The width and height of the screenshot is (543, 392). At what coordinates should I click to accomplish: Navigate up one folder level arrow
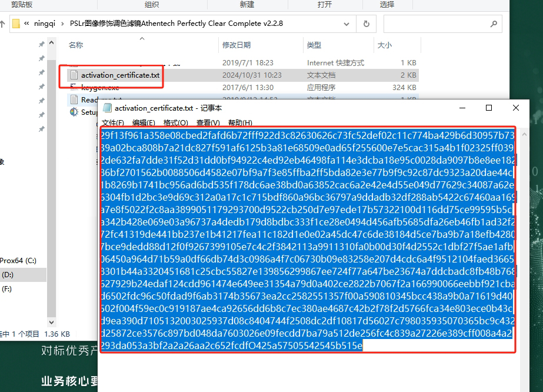(3, 24)
